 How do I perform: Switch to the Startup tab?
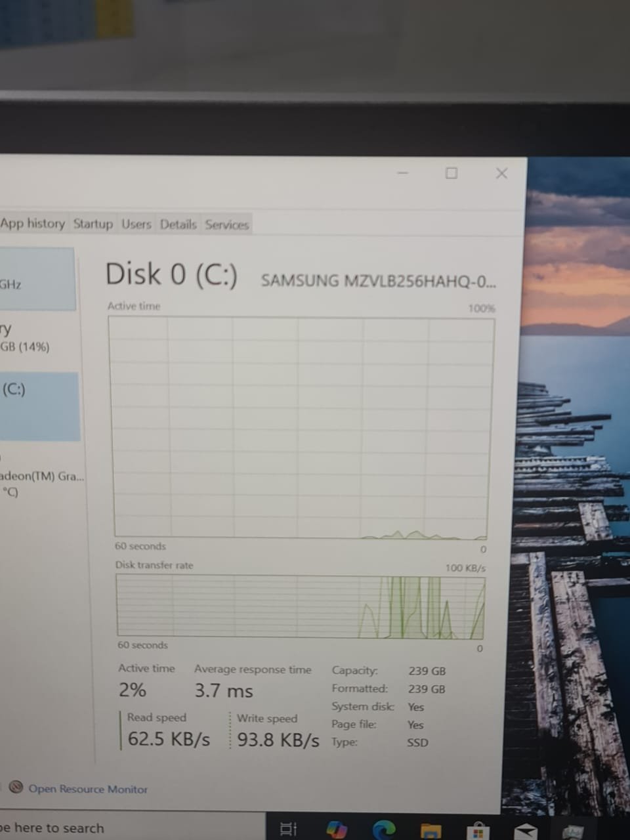click(x=93, y=224)
